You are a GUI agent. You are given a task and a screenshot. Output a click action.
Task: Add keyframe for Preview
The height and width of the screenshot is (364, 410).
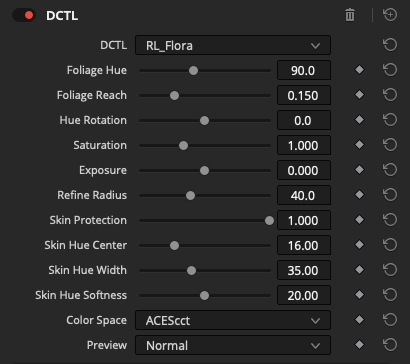click(x=359, y=345)
